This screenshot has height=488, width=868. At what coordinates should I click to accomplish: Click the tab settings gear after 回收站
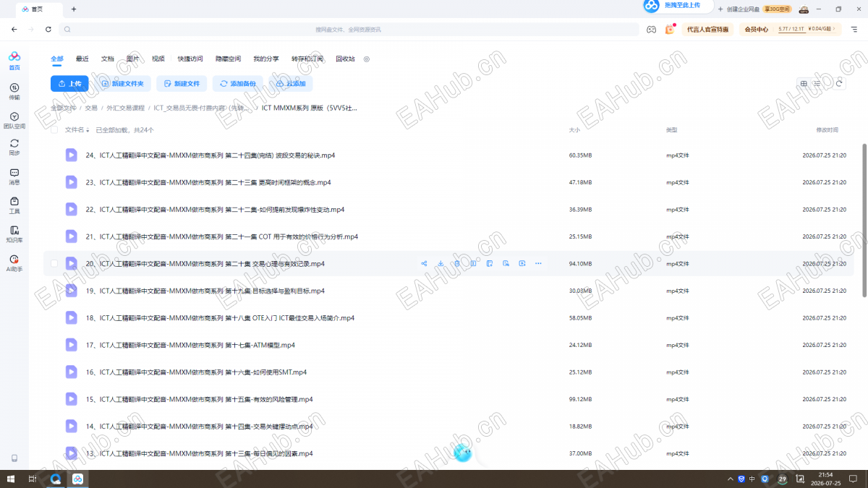[x=366, y=59]
